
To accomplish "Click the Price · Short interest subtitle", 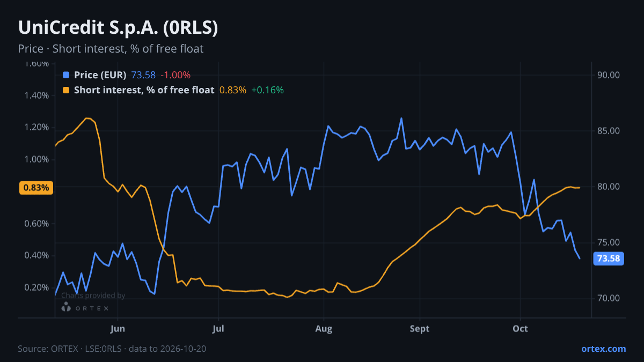I will [x=111, y=49].
